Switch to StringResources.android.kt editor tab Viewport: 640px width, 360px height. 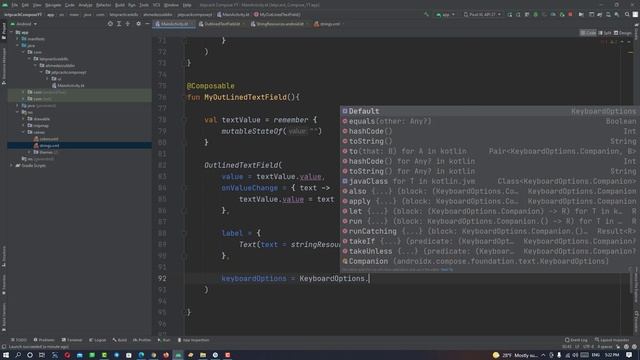click(x=280, y=24)
